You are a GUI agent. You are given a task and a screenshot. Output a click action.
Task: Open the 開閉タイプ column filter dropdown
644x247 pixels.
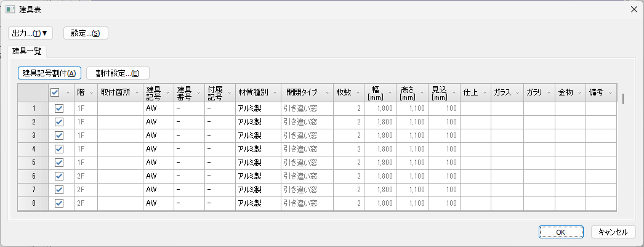click(x=326, y=92)
